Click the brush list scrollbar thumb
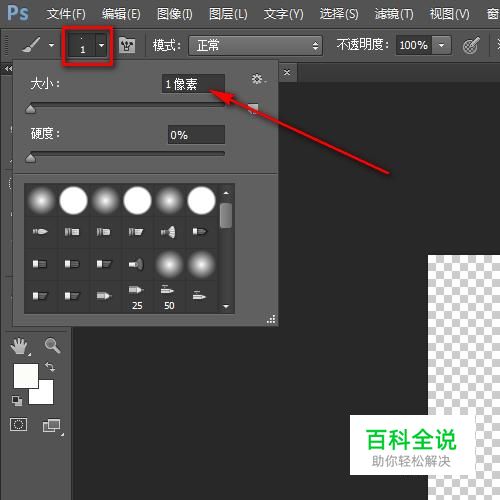 [226, 215]
